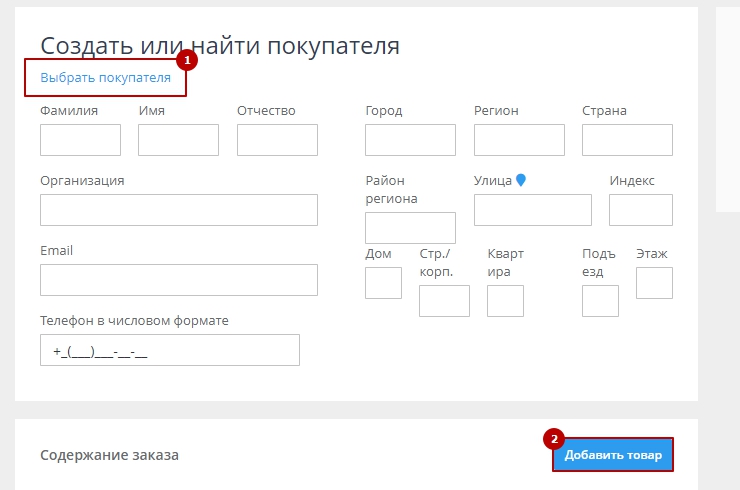Image resolution: width=740 pixels, height=490 pixels.
Task: Click the blue location marker beside 'Улица'
Action: [x=520, y=180]
